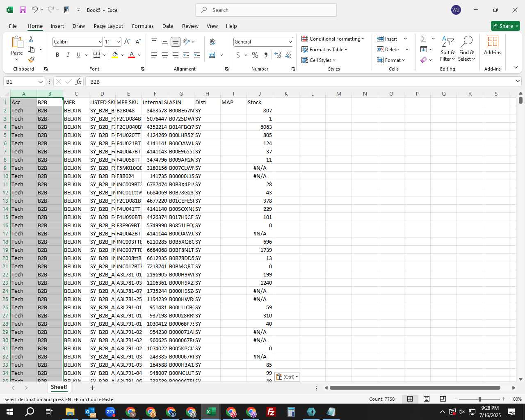This screenshot has height=420, width=525.
Task: Click the Decrease Decimal icon
Action: (x=288, y=55)
